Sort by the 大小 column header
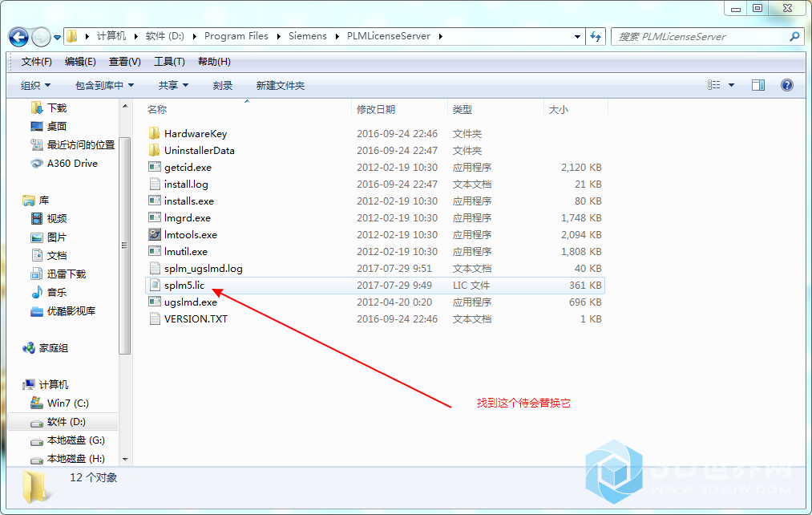The image size is (812, 515). click(x=558, y=109)
